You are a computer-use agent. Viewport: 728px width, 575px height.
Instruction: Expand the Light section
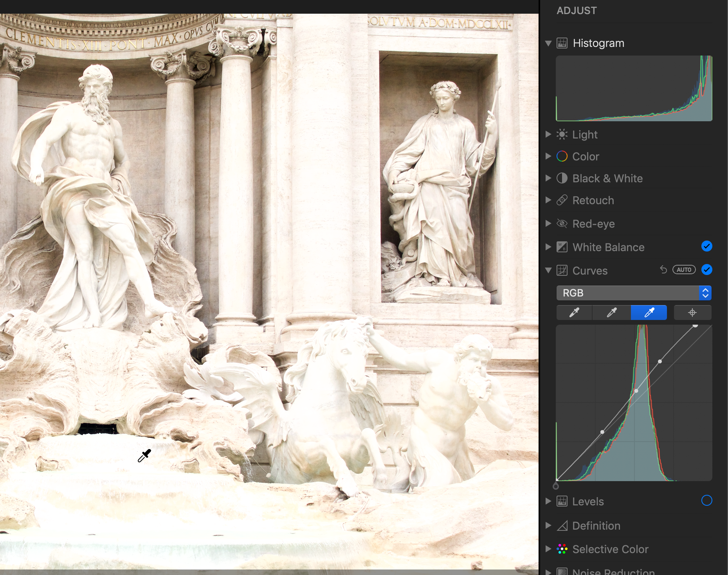548,134
